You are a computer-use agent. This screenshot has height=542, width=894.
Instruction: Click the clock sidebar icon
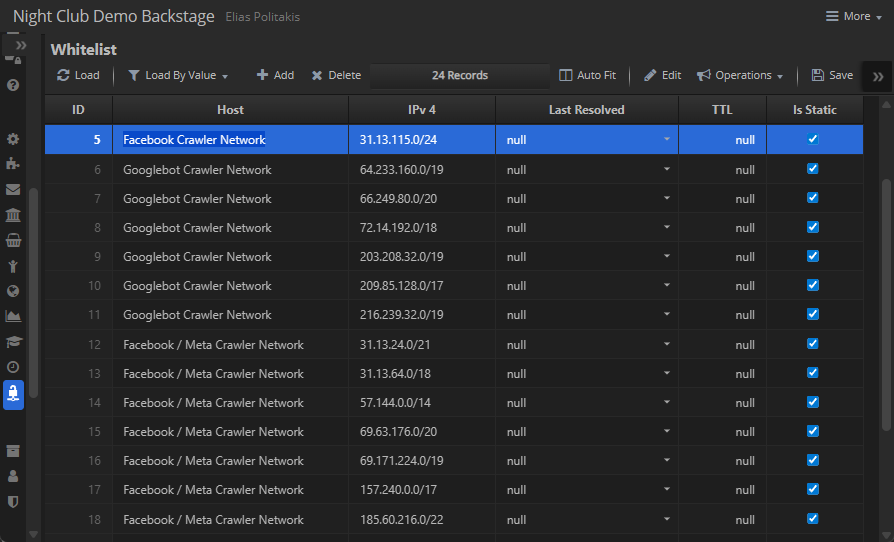click(13, 367)
